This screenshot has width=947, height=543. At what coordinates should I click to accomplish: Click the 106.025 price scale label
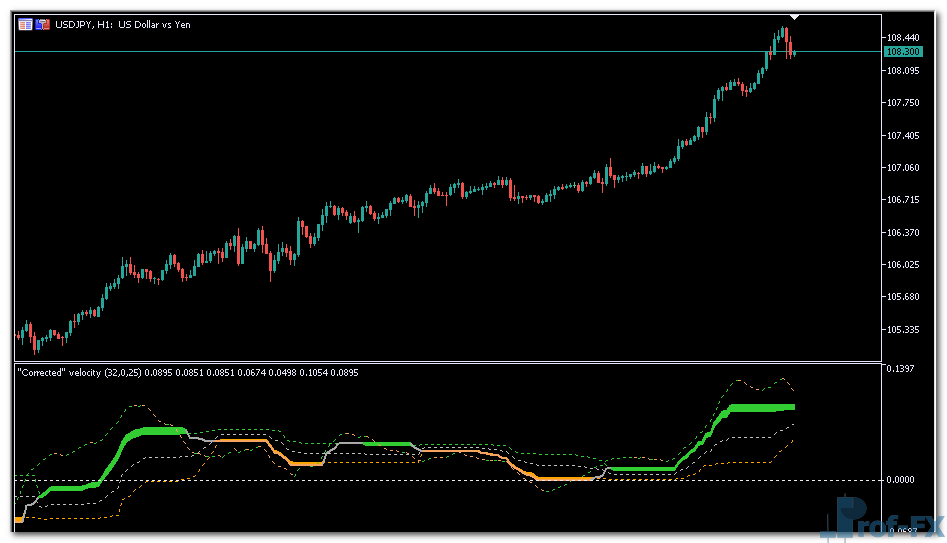coord(903,265)
